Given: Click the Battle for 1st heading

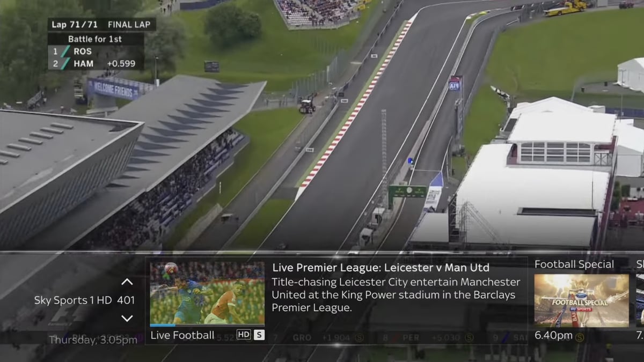Looking at the screenshot, I should 95,39.
